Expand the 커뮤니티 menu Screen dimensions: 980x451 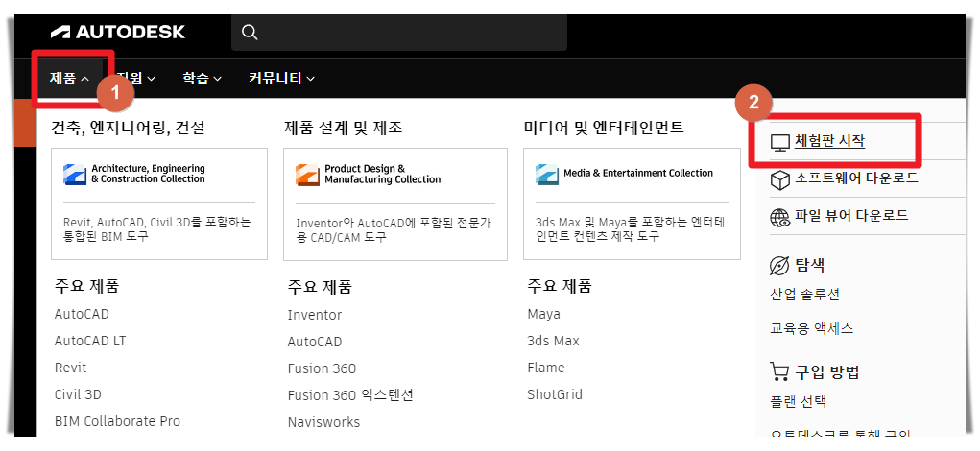click(x=281, y=78)
